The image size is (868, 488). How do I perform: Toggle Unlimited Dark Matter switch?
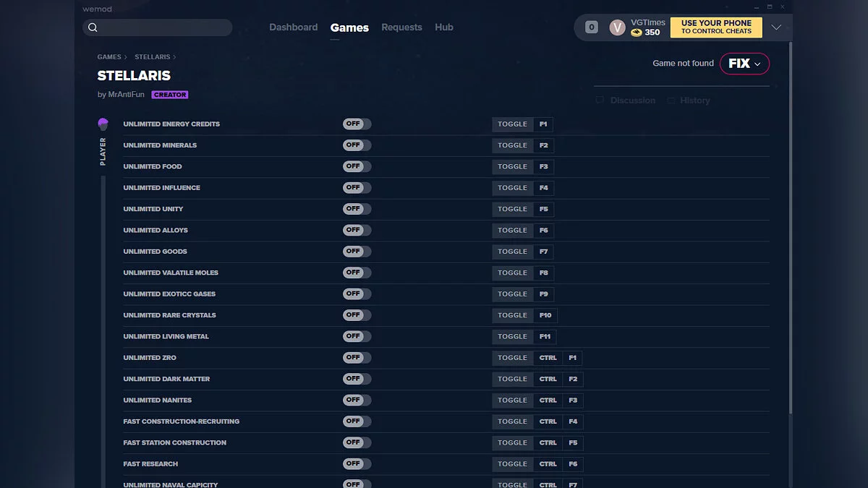(357, 379)
